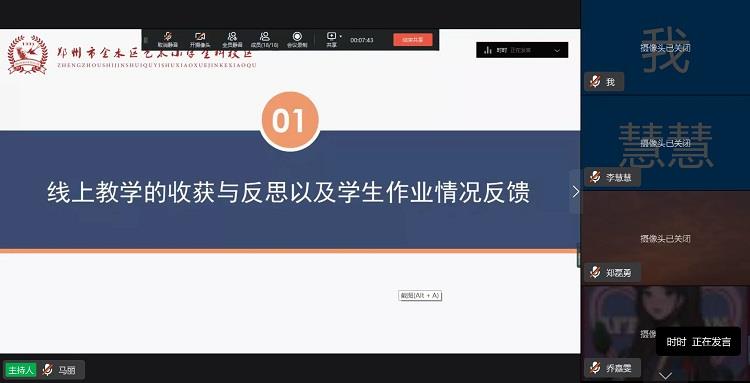Click the orange 01 circle on slide
This screenshot has height=383, width=750.
pos(289,120)
